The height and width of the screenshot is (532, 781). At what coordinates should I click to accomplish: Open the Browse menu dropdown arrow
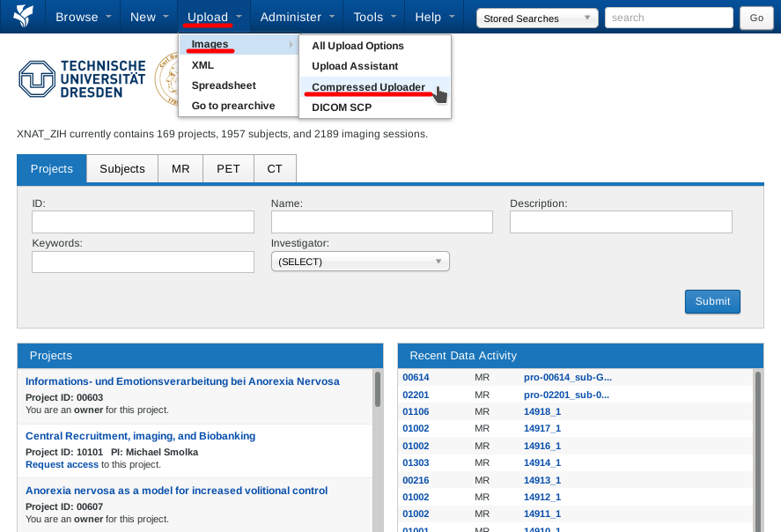click(x=109, y=17)
